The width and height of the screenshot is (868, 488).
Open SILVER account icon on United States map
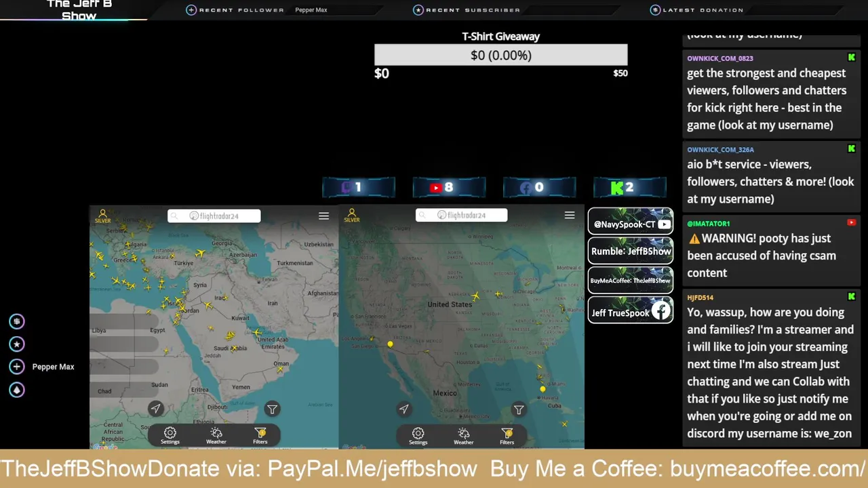click(x=351, y=216)
